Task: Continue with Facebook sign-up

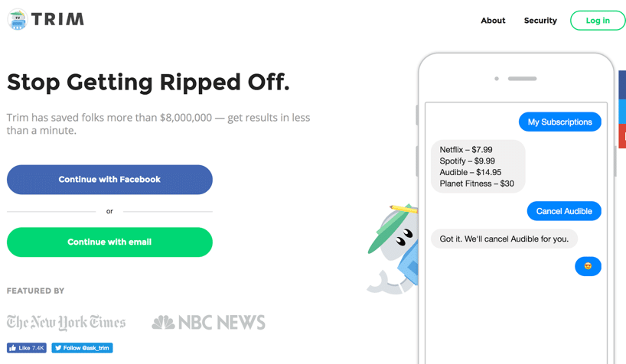Action: (109, 180)
